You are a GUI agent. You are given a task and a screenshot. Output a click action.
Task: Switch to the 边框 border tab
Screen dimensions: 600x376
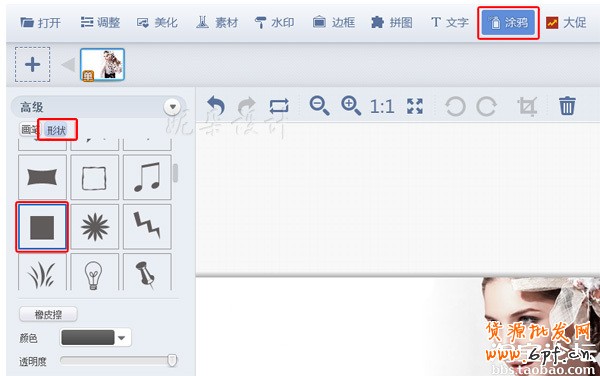pos(334,23)
